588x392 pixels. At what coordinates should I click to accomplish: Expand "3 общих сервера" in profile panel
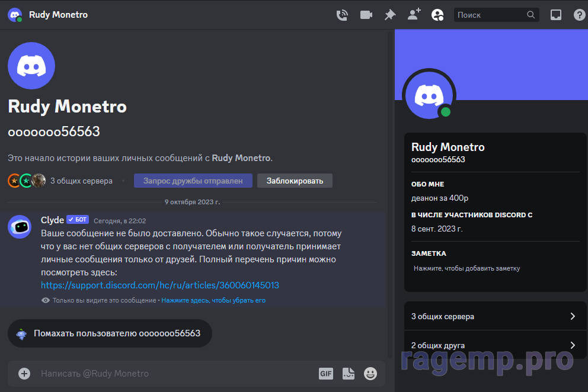495,316
